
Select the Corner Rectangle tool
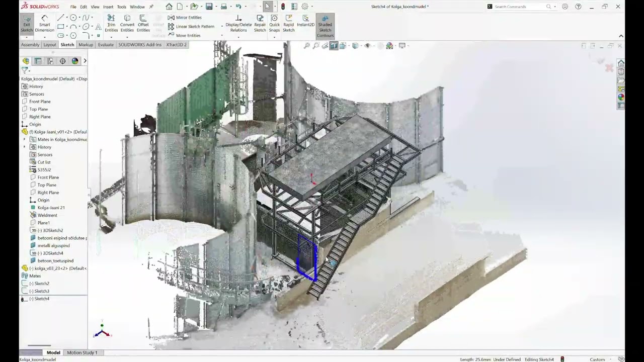(60, 27)
